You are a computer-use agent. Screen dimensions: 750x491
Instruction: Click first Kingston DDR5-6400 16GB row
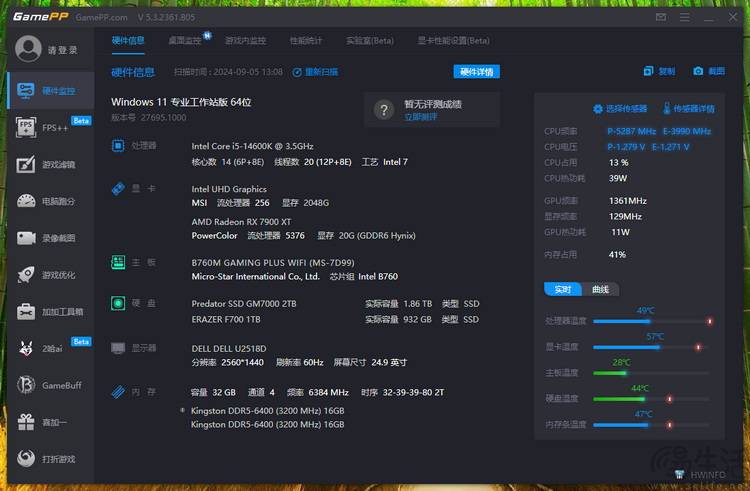[267, 411]
